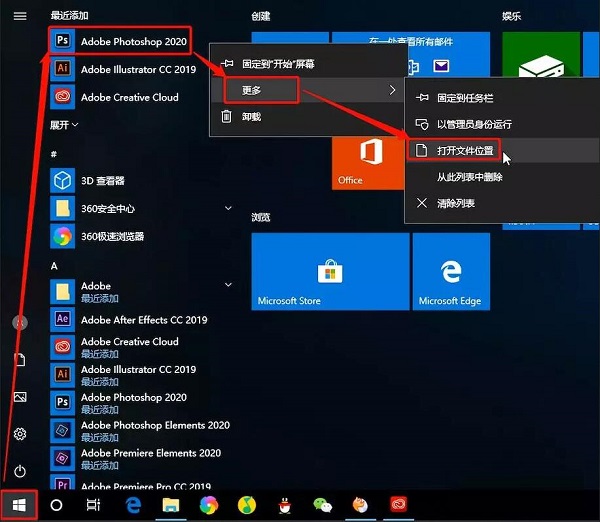The image size is (600, 522).
Task: Open the power options button
Action: 19,471
